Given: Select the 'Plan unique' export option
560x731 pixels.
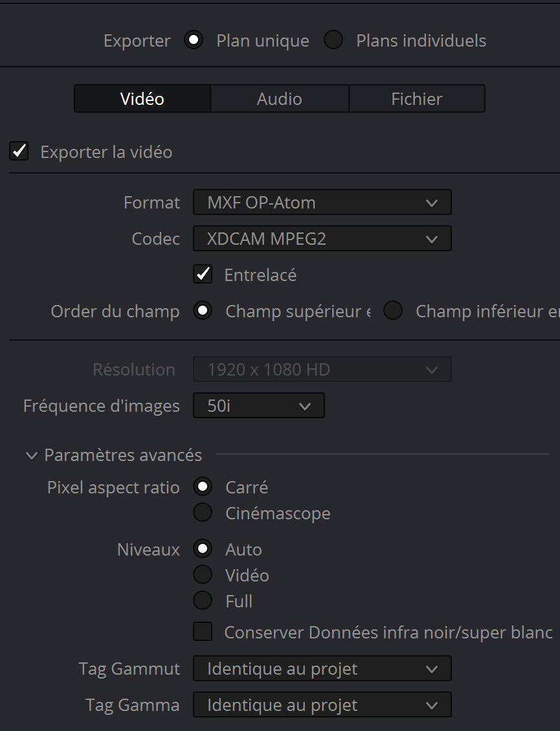Looking at the screenshot, I should click(194, 39).
